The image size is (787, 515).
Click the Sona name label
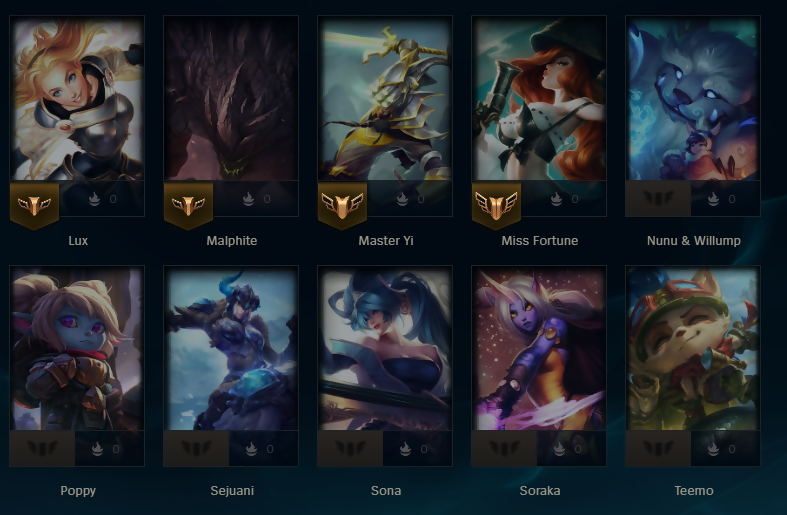click(386, 490)
